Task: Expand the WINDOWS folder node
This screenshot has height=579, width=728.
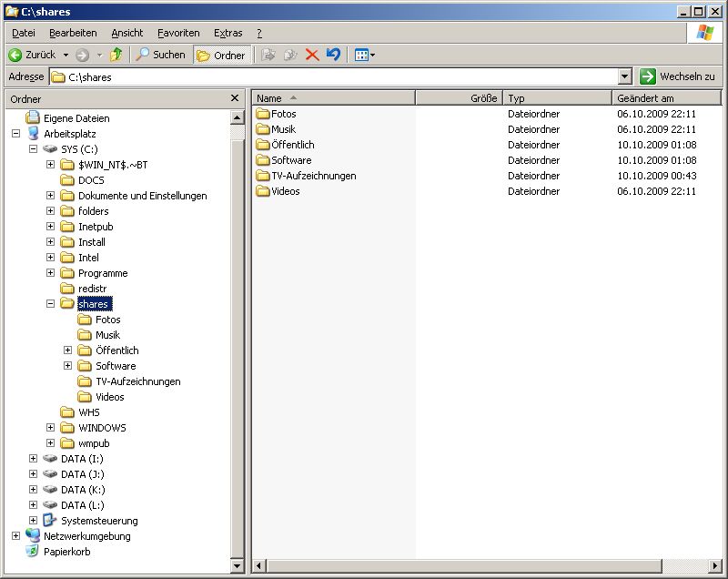Action: [x=51, y=428]
